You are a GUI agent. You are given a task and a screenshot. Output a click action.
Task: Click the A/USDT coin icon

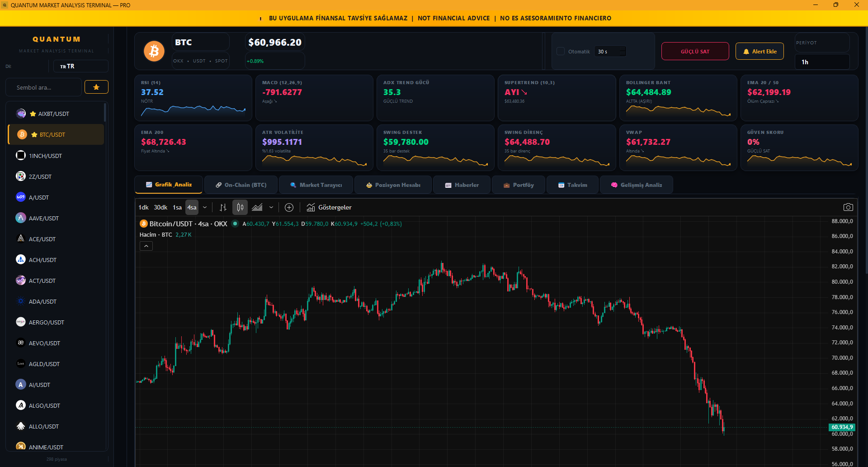[21, 197]
